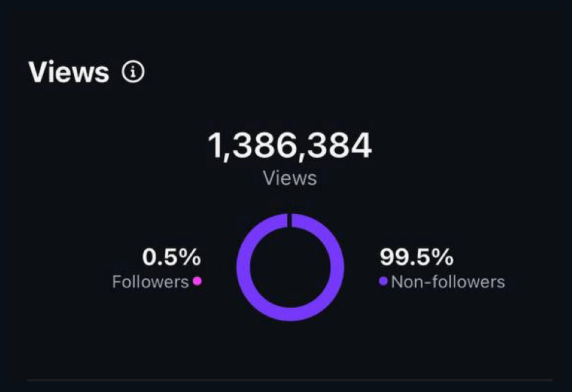This screenshot has height=392, width=572.
Task: Click the 99.5% non-followers percentage
Action: coord(416,257)
